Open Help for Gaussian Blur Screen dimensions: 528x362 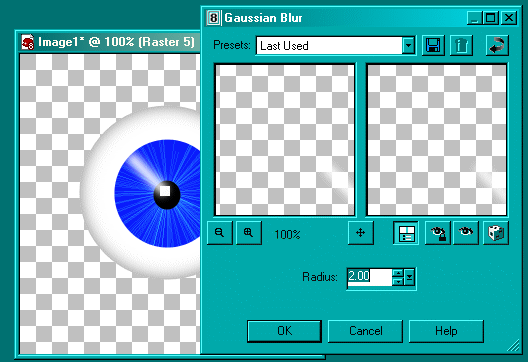(446, 331)
